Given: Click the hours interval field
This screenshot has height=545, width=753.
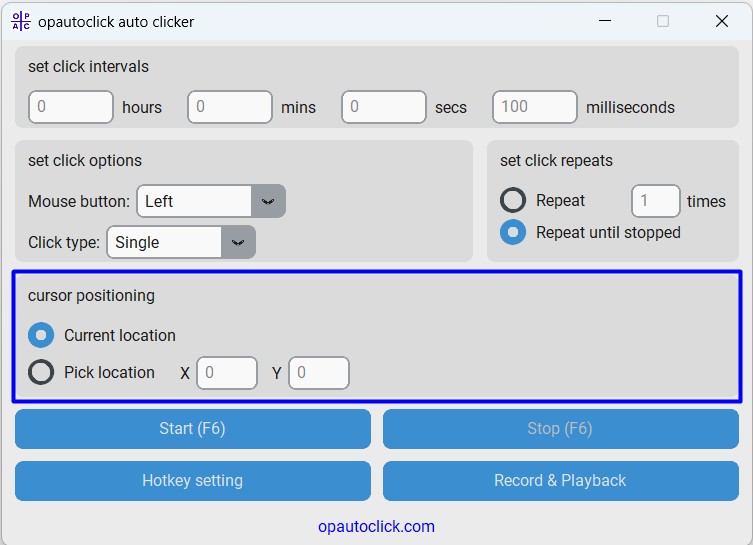Looking at the screenshot, I should coord(71,107).
